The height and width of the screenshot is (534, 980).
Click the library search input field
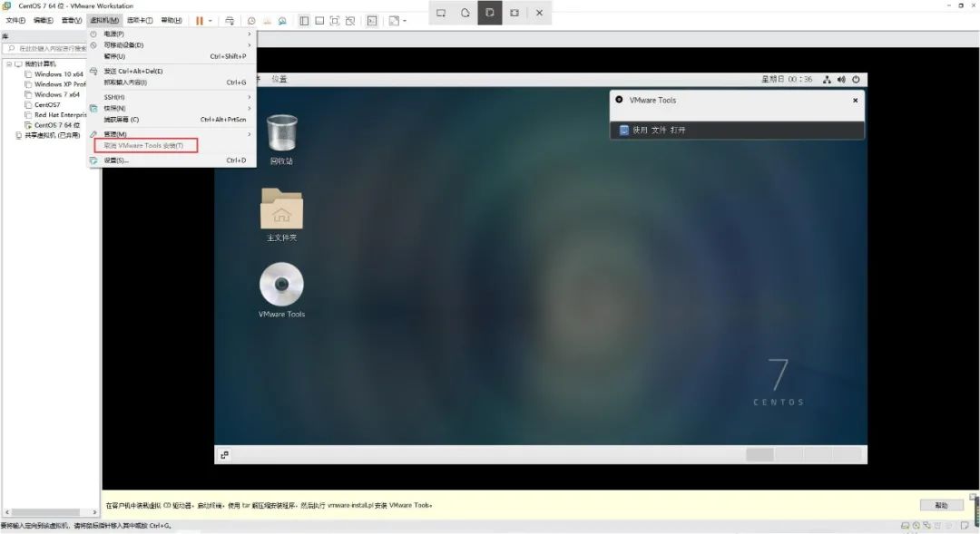(46, 48)
